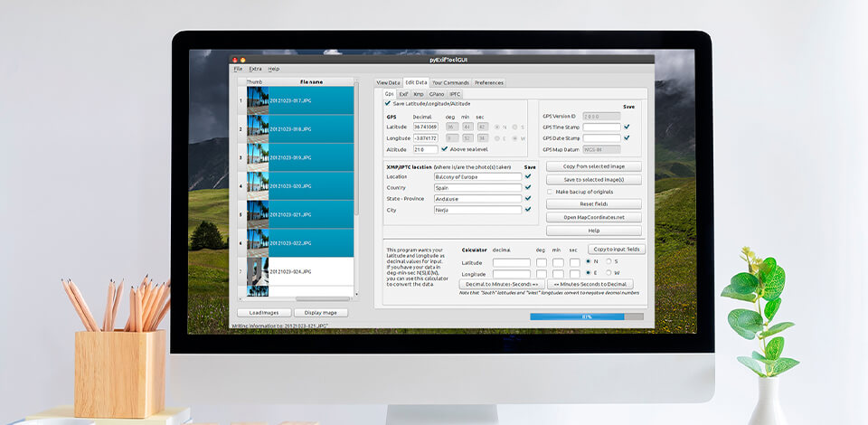Screen dimensions: 868x425
Task: Select calculator N latitude radio button
Action: pyautogui.click(x=589, y=261)
